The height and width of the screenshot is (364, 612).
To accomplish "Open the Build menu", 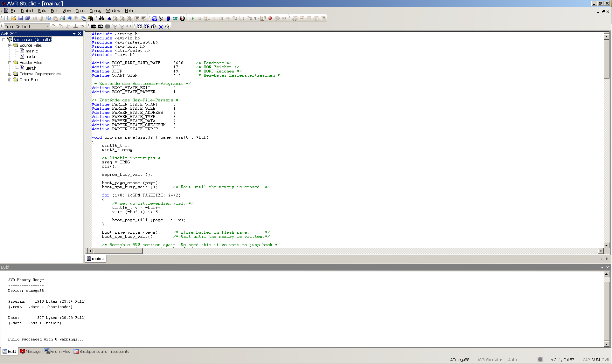I will click(x=42, y=11).
